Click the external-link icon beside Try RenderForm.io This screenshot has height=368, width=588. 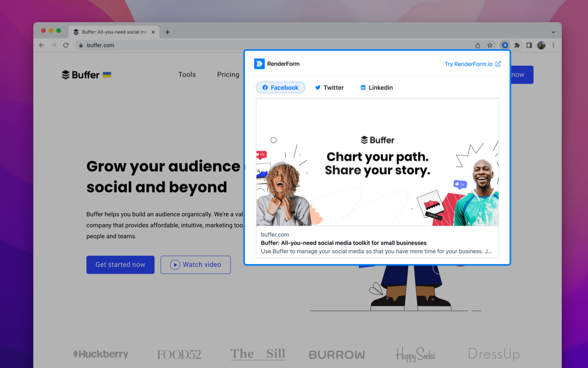point(498,64)
